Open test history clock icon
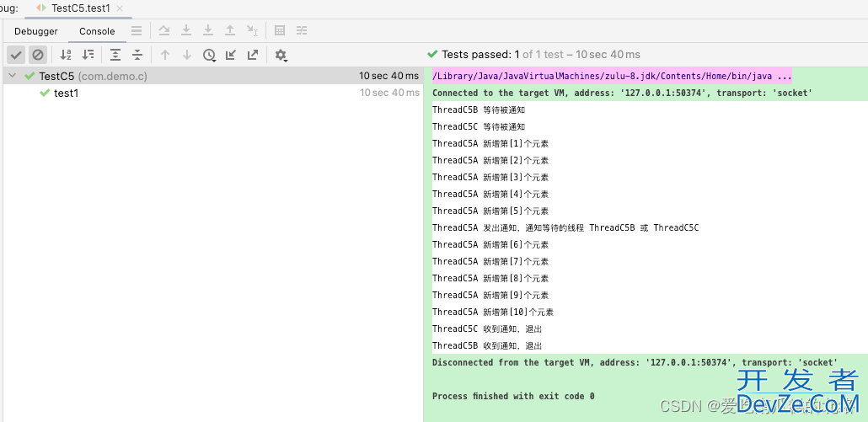Screen dimensions: 868x422 [209, 55]
